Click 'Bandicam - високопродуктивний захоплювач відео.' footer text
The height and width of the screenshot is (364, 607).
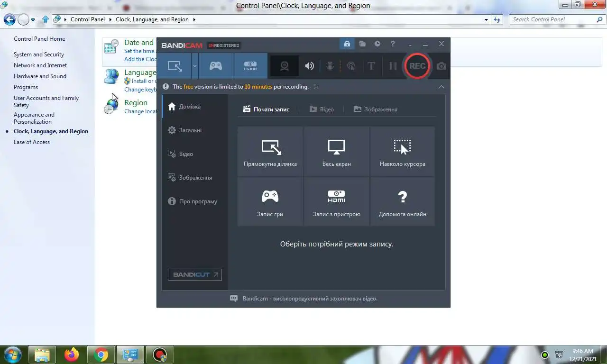(310, 299)
